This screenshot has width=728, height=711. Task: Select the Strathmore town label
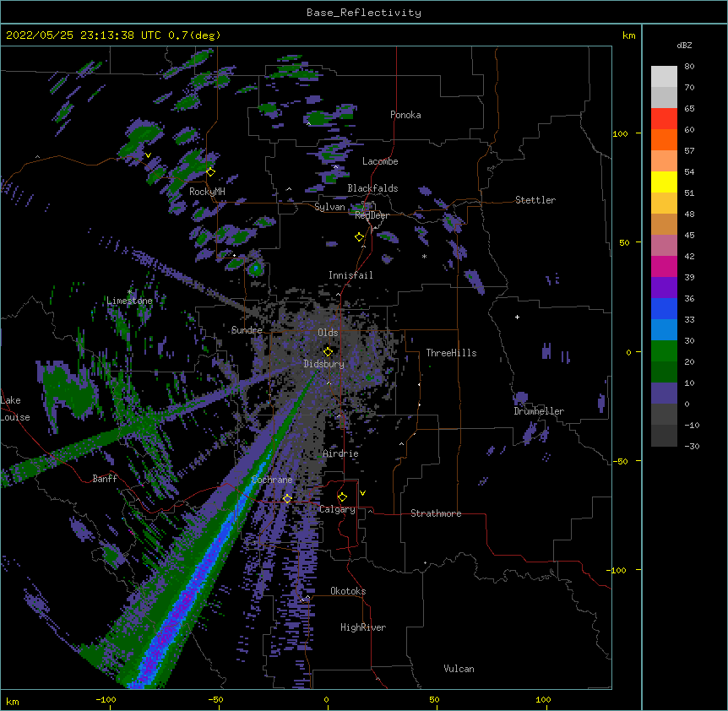(x=436, y=513)
